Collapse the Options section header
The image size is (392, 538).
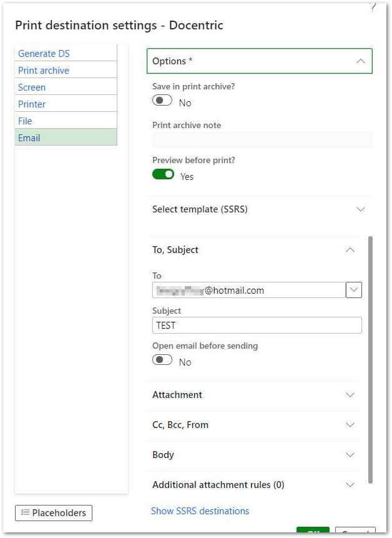pyautogui.click(x=260, y=61)
